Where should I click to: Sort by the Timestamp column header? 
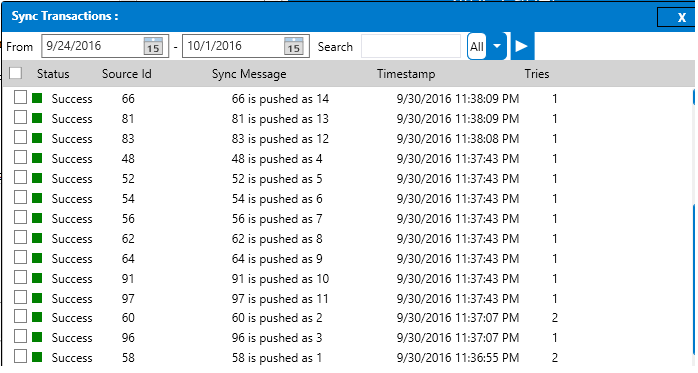(x=406, y=74)
